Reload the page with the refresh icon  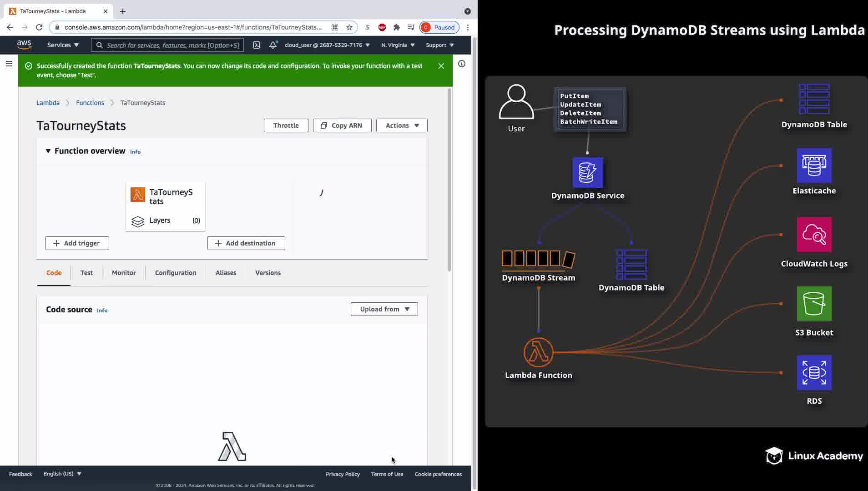point(39,27)
